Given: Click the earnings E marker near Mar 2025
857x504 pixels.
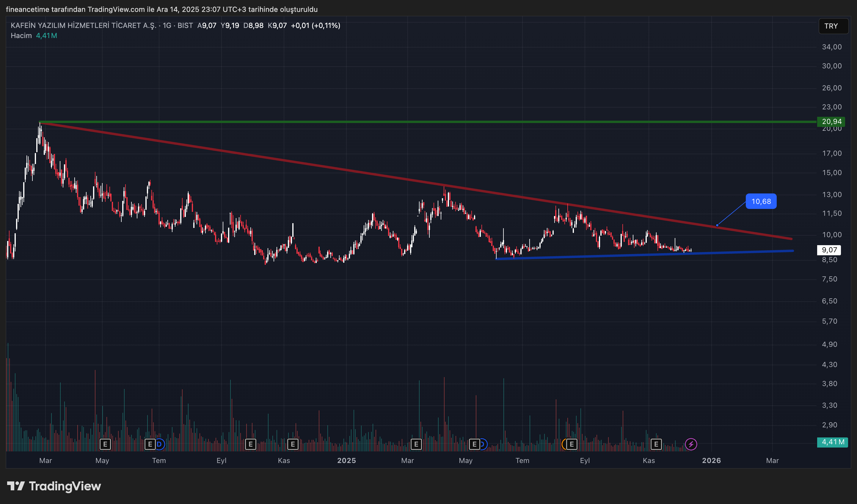Looking at the screenshot, I should [x=416, y=444].
